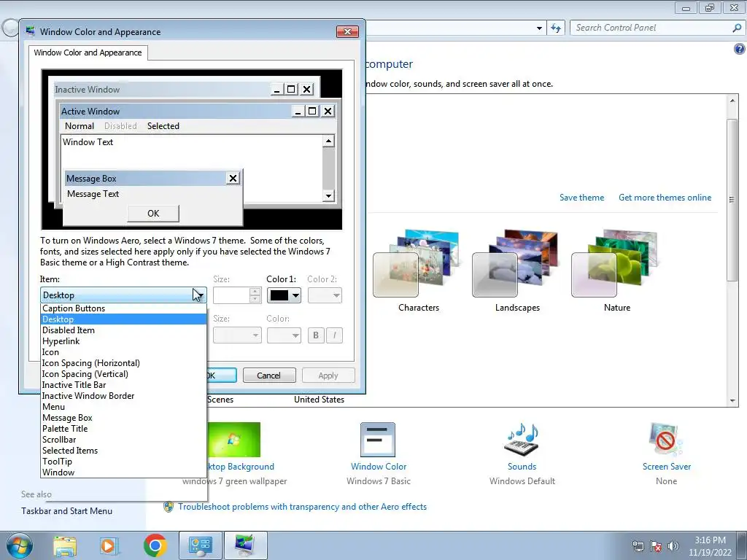Open the Color 2 dropdown
This screenshot has width=747, height=560.
point(325,295)
